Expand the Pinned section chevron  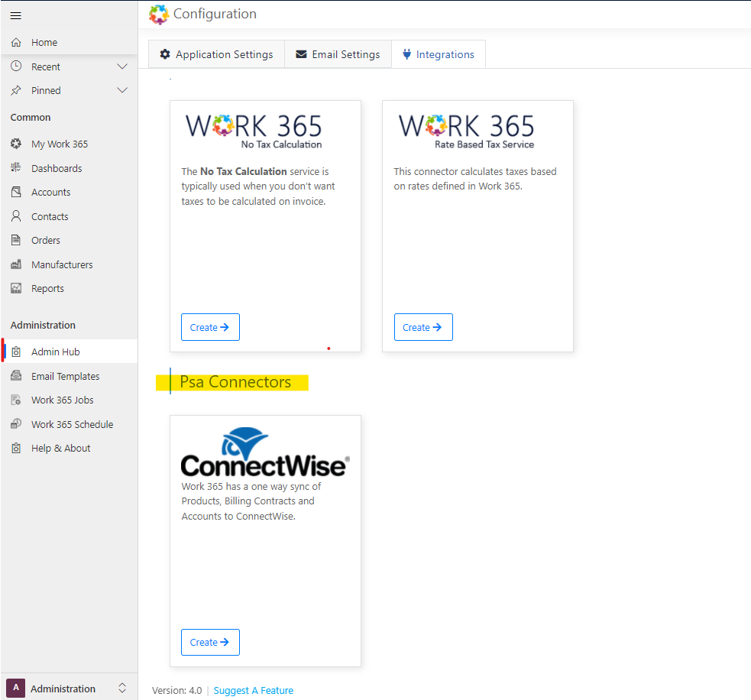pyautogui.click(x=122, y=90)
